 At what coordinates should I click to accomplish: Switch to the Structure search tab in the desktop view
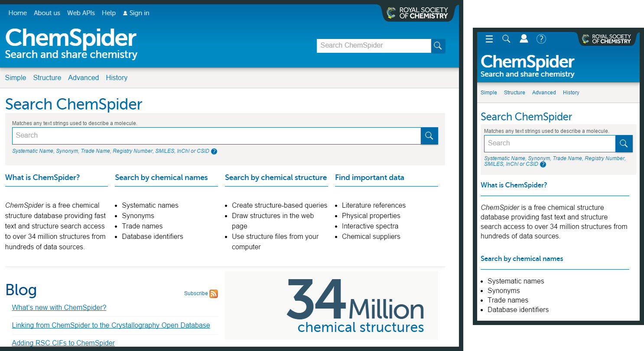[47, 78]
